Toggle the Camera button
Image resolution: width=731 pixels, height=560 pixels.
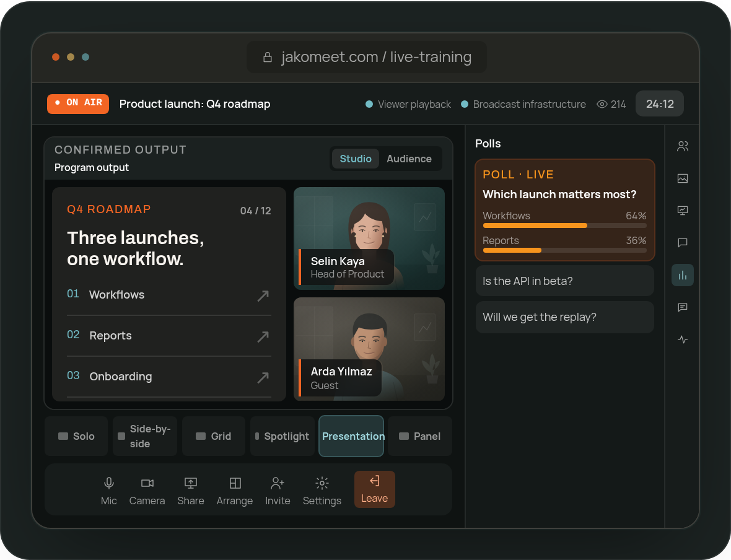click(147, 490)
